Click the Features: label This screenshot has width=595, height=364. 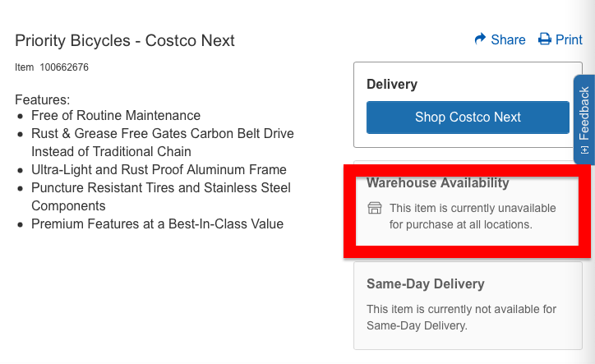point(42,99)
